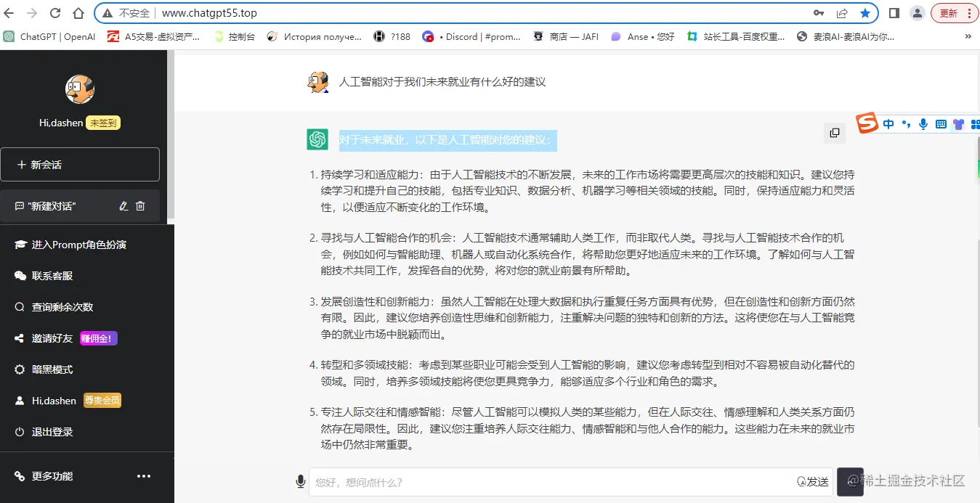Bookmark this page with the star icon
Image resolution: width=980 pixels, height=503 pixels.
[865, 13]
